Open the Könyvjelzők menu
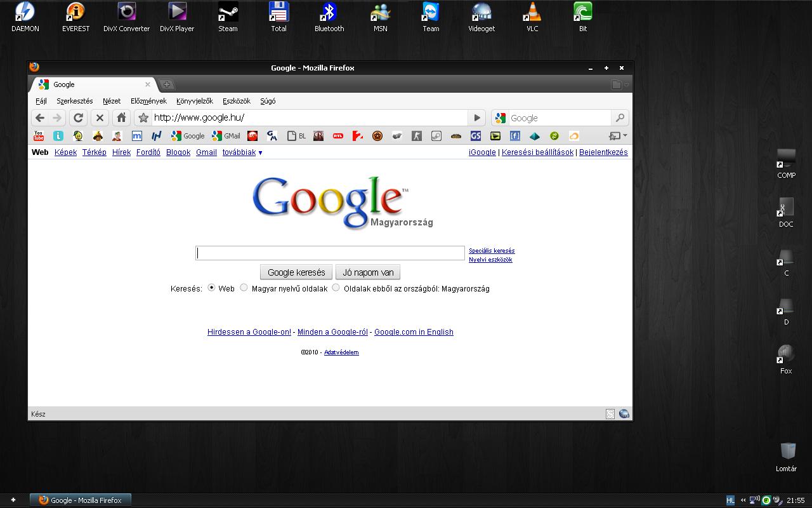This screenshot has height=508, width=812. click(x=195, y=101)
